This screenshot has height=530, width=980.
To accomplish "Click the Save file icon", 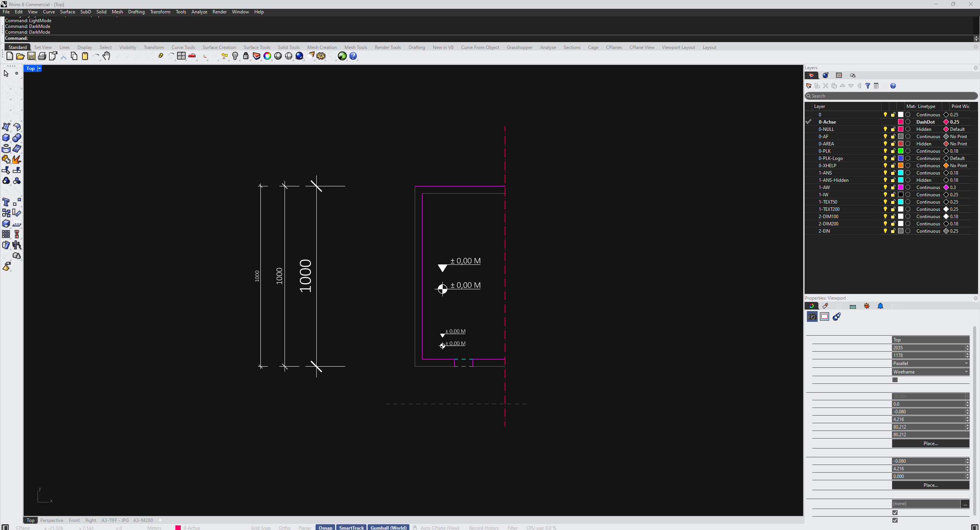I will pyautogui.click(x=31, y=56).
